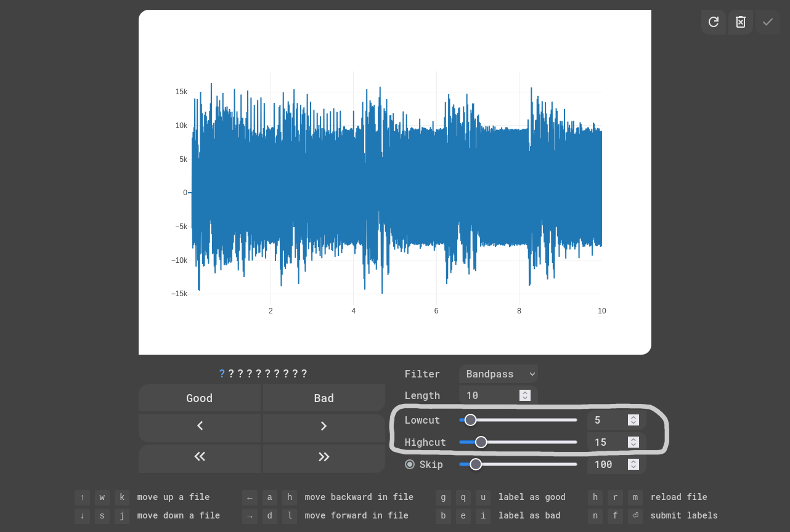Screen dimensions: 790x532
Task: Label the segment as Good
Action: (x=200, y=398)
